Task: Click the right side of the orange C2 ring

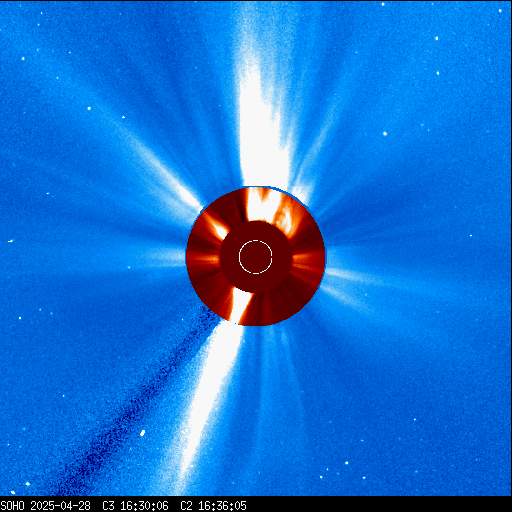Action: 308,257
